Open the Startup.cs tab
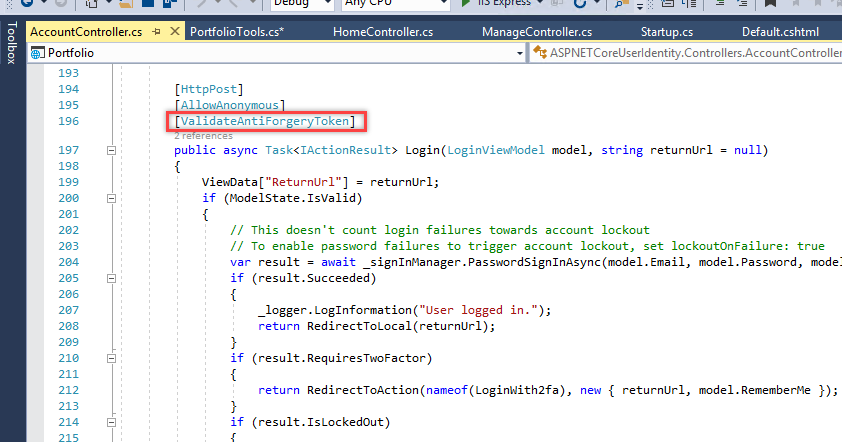The height and width of the screenshot is (442, 842). [667, 32]
